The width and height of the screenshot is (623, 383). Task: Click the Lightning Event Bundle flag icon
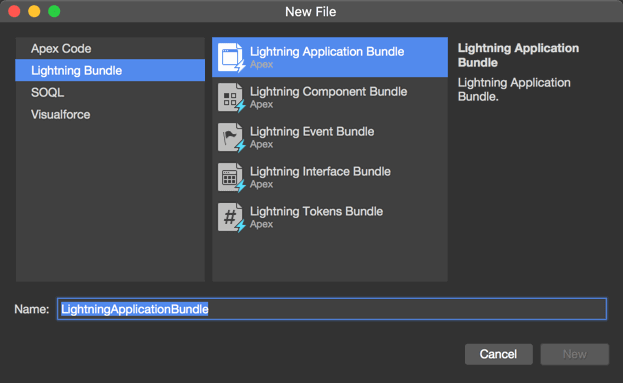pyautogui.click(x=231, y=137)
